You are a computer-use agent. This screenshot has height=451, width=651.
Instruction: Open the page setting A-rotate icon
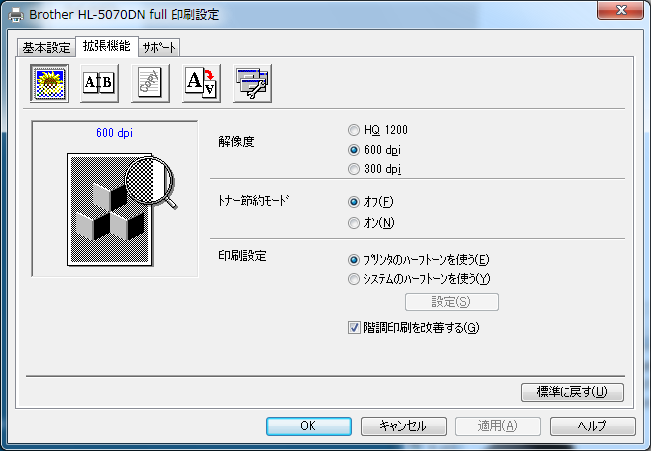pos(201,83)
